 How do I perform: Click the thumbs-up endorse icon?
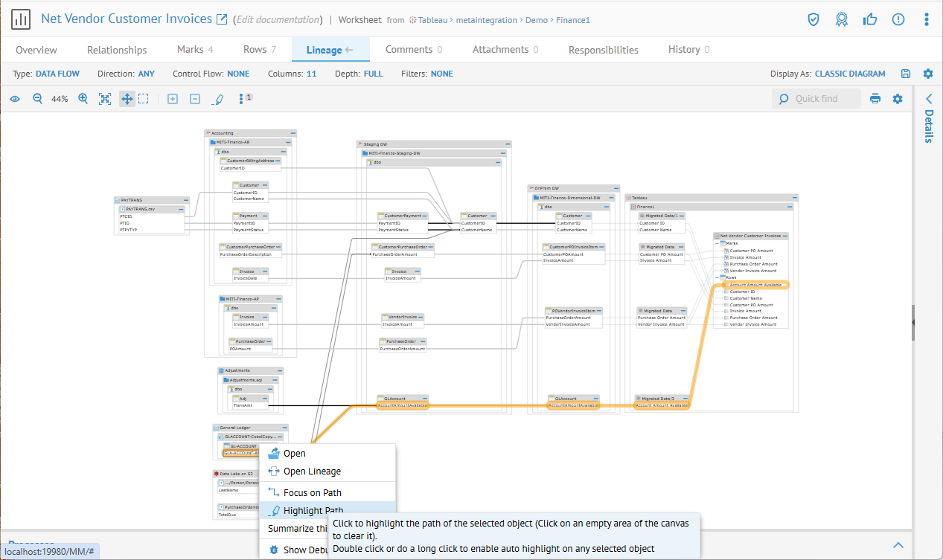point(869,19)
